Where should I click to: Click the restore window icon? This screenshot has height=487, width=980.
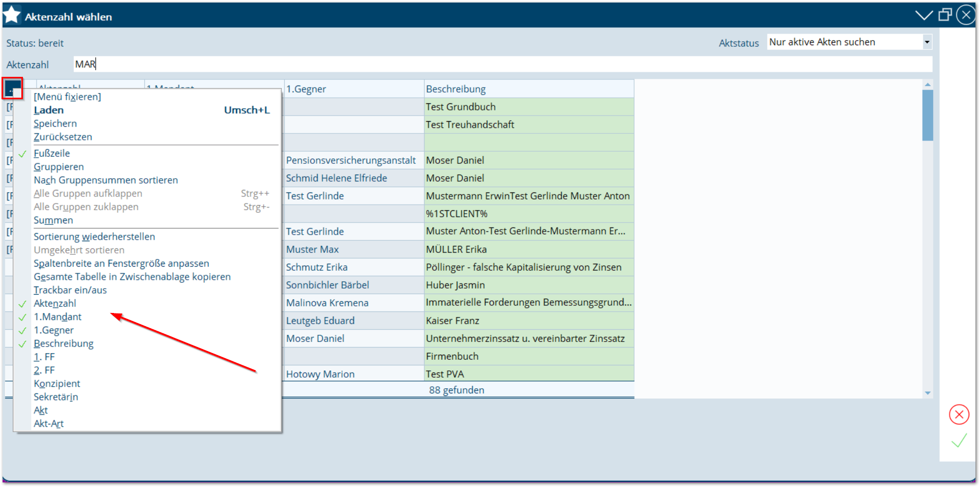945,15
